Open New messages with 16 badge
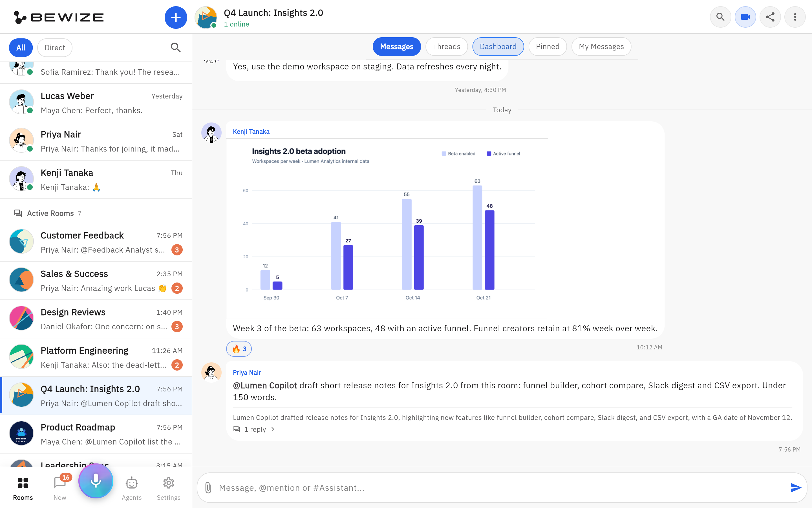This screenshot has width=812, height=508. coord(60,489)
